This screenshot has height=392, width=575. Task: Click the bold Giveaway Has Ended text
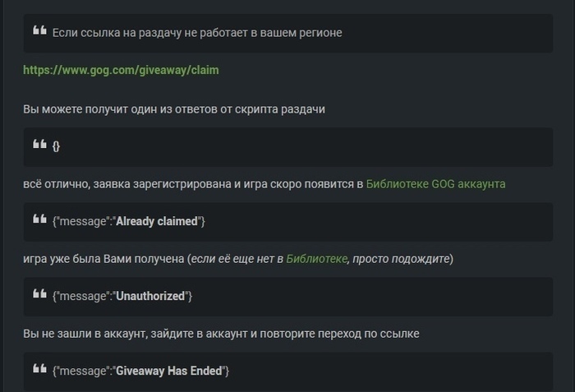coord(169,371)
